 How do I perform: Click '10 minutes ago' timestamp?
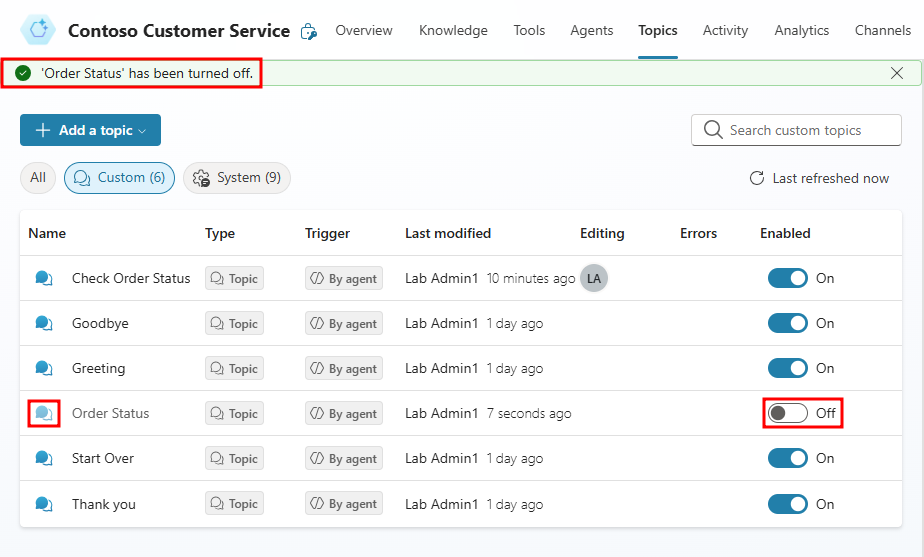pyautogui.click(x=530, y=278)
